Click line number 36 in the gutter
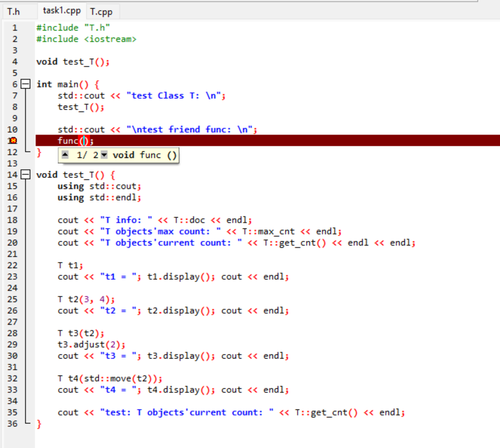Screen dimensions: 500x448 (x=13, y=424)
